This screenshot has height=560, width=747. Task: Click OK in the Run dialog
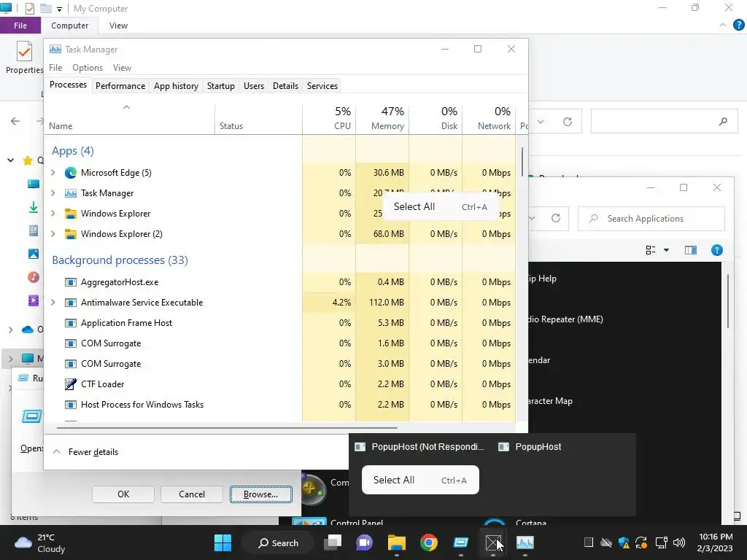tap(123, 494)
